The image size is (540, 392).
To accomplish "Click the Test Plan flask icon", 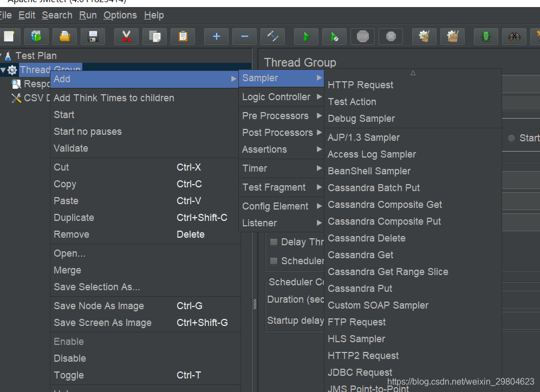I will [8, 56].
